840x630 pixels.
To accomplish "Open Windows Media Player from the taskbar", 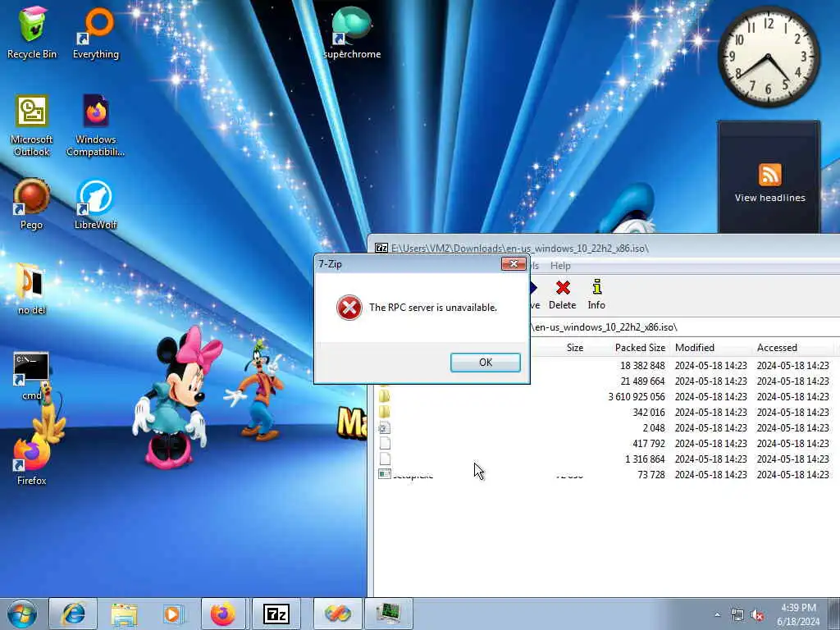I will [172, 614].
